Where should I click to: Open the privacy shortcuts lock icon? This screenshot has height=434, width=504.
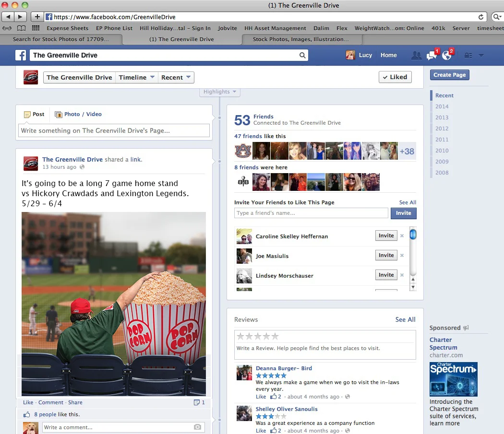(468, 55)
